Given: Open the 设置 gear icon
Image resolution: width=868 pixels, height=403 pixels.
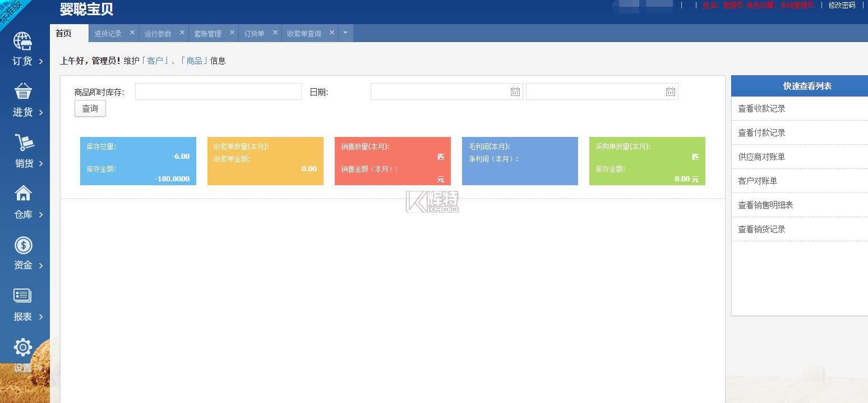Looking at the screenshot, I should (x=23, y=347).
